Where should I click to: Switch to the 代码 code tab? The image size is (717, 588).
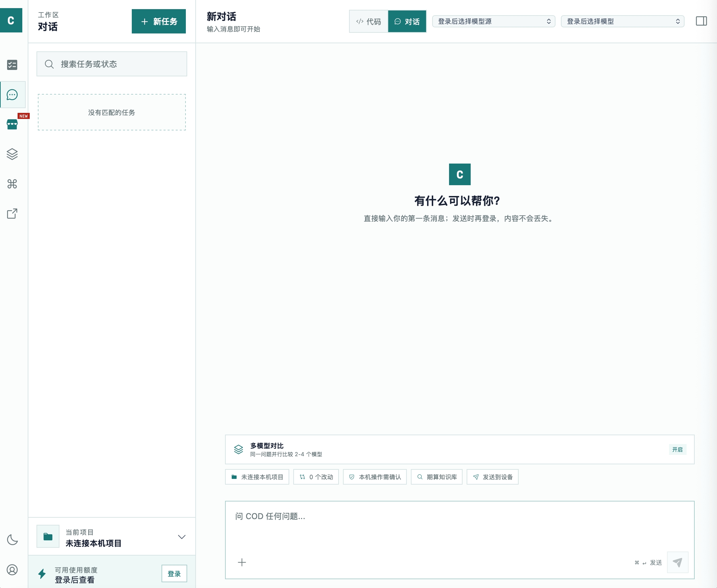(369, 22)
